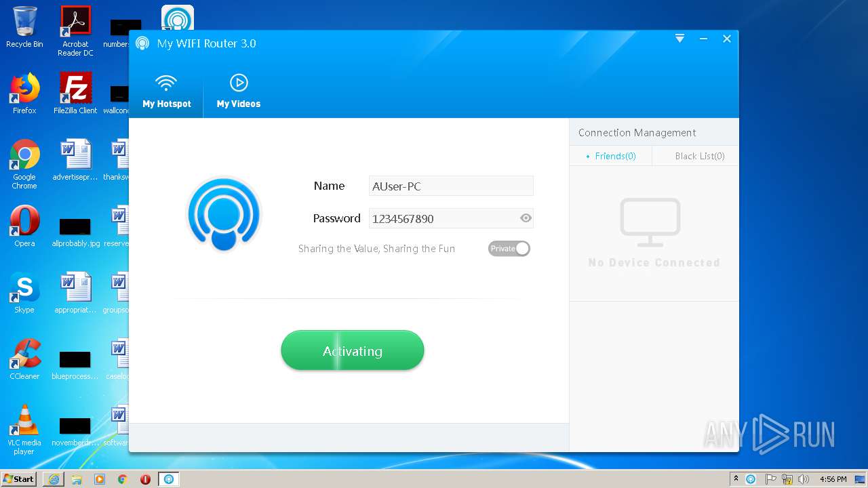Screen dimensions: 868x488
Task: Open the novemberdr... file on desktop
Action: tap(75, 430)
